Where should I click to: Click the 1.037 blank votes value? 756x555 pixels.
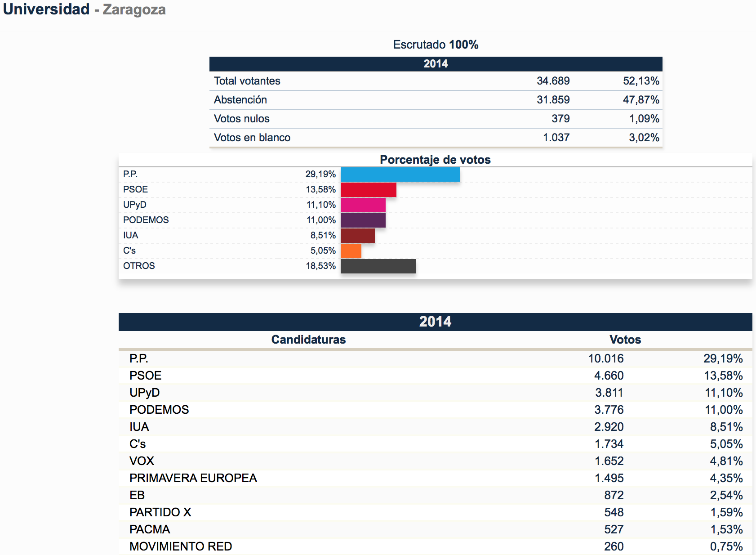556,138
